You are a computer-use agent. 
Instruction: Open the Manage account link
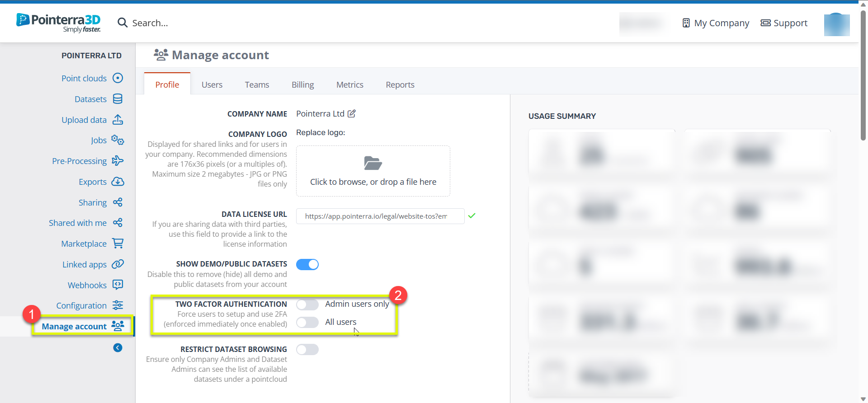[x=74, y=326]
